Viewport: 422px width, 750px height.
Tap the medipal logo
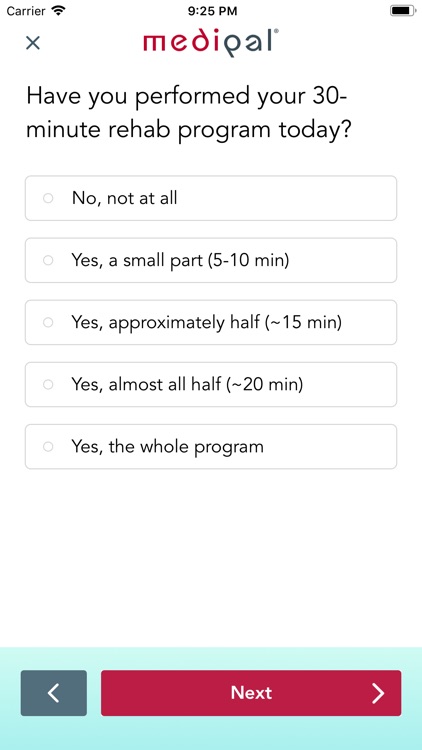pyautogui.click(x=211, y=43)
